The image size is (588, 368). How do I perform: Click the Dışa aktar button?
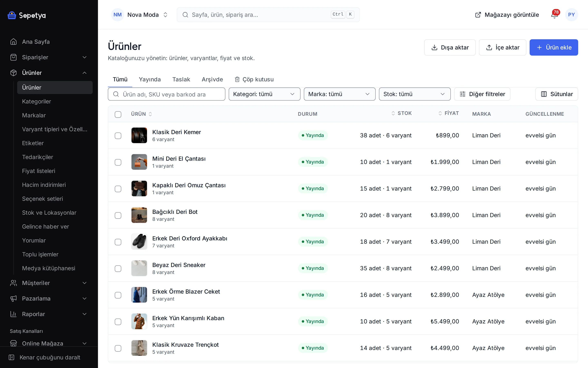click(x=450, y=47)
